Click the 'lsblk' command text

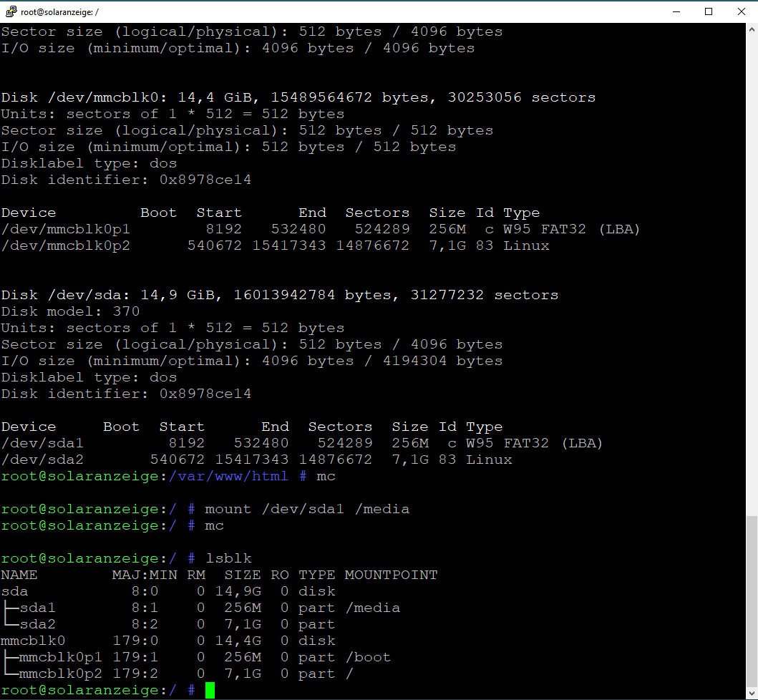click(x=228, y=558)
